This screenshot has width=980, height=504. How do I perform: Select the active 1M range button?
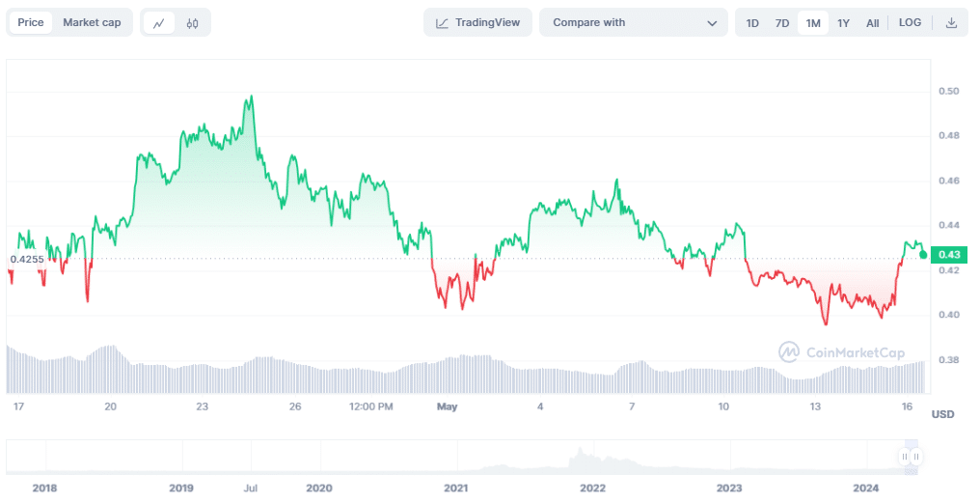(812, 23)
